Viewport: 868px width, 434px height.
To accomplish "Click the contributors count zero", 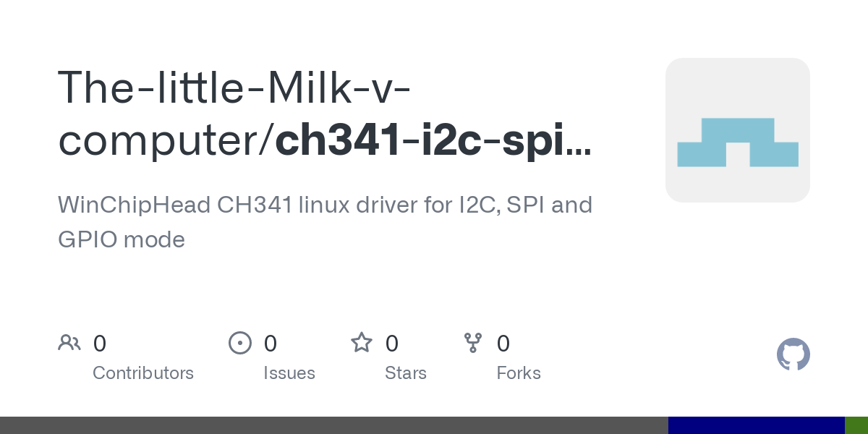I will pyautogui.click(x=100, y=344).
